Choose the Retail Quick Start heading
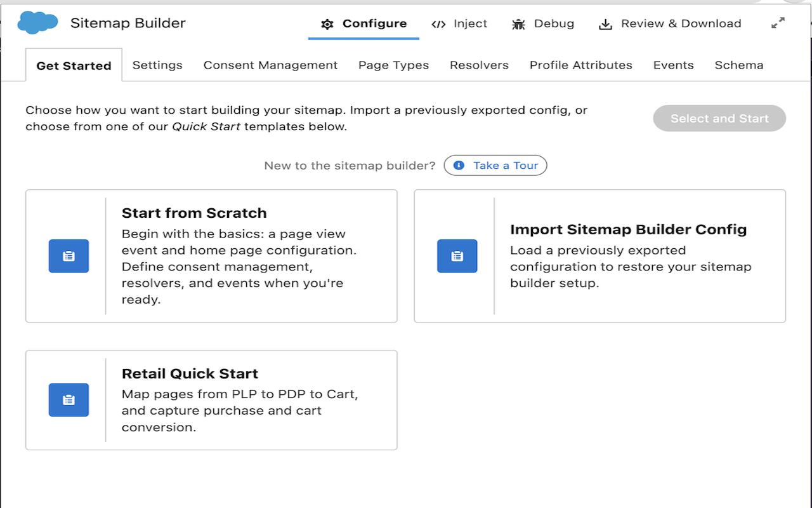Viewport: 812px width, 508px height. (190, 373)
